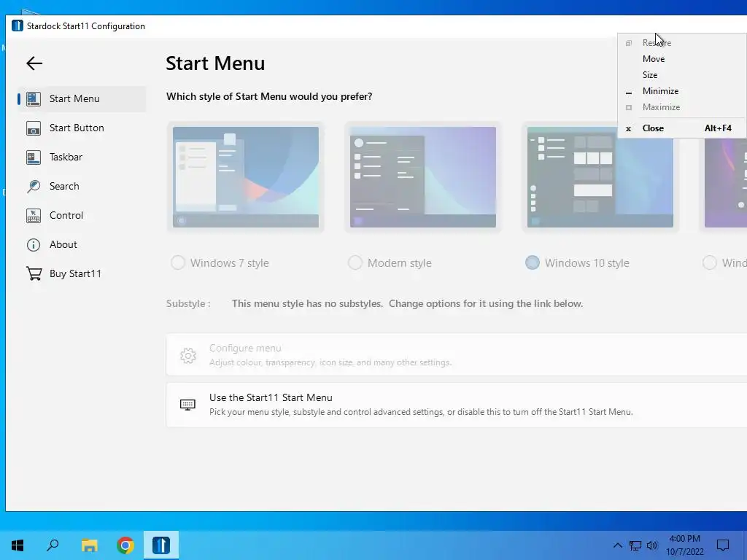Click the Stardock Start11 Configuration title text
The image size is (747, 560).
pyautogui.click(x=86, y=26)
